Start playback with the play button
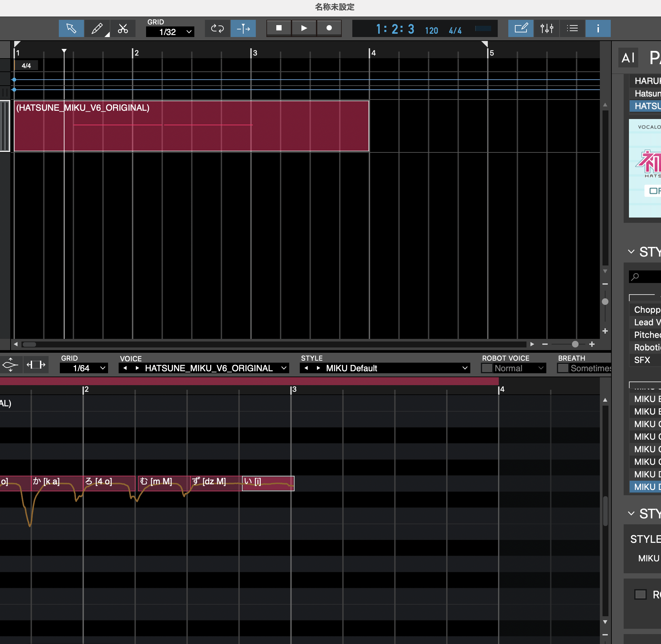Viewport: 661px width, 644px height. coord(304,28)
